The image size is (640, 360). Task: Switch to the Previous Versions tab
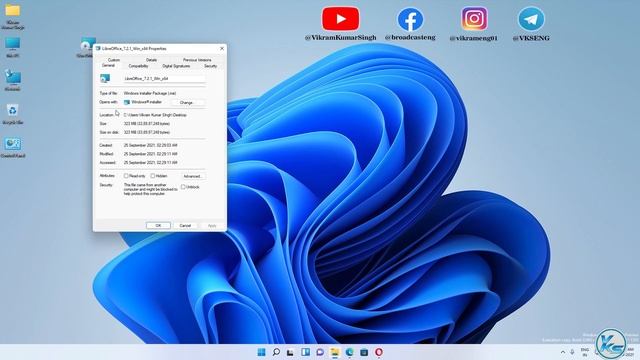tap(197, 60)
